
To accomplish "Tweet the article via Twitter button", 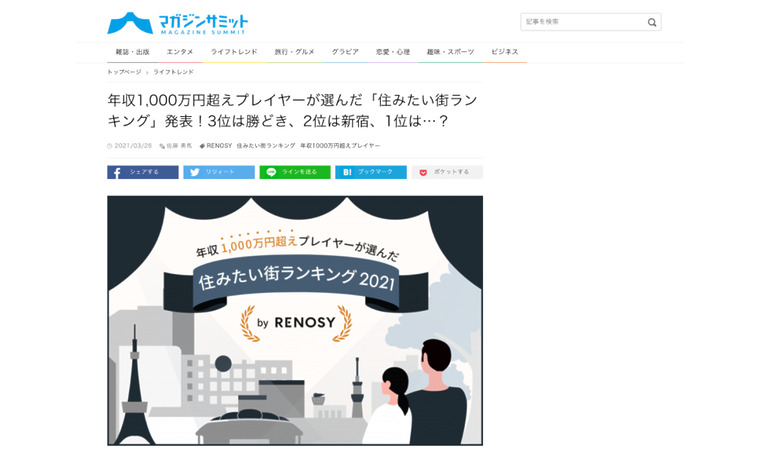I will 219,172.
